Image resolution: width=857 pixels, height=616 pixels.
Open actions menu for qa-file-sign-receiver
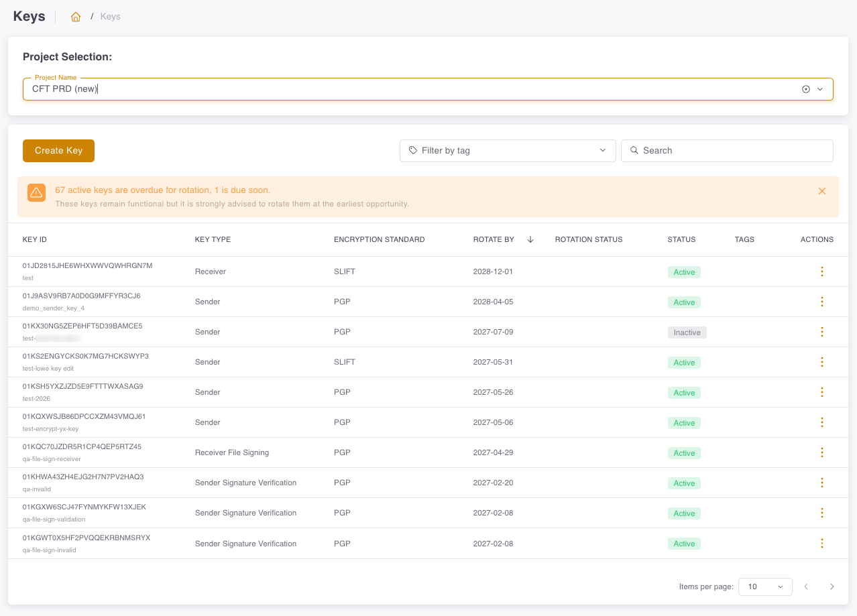coord(822,452)
